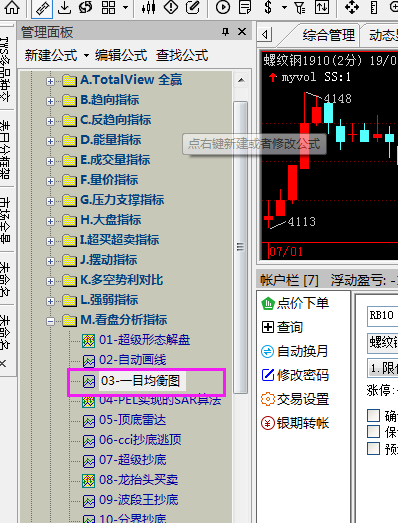Select 08-龙抬头买卖 formula
398x523 pixels.
pyautogui.click(x=138, y=480)
